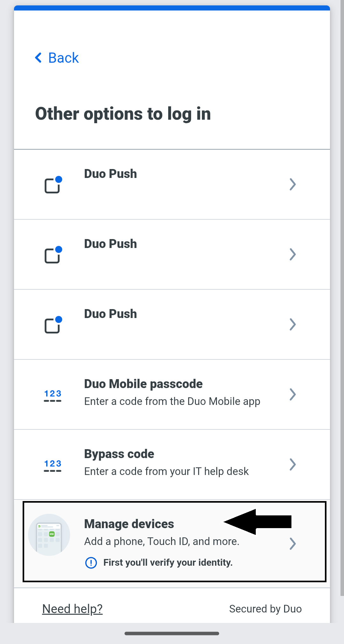Choose the Duo Mobile passcode option title
The width and height of the screenshot is (344, 644).
(x=143, y=384)
